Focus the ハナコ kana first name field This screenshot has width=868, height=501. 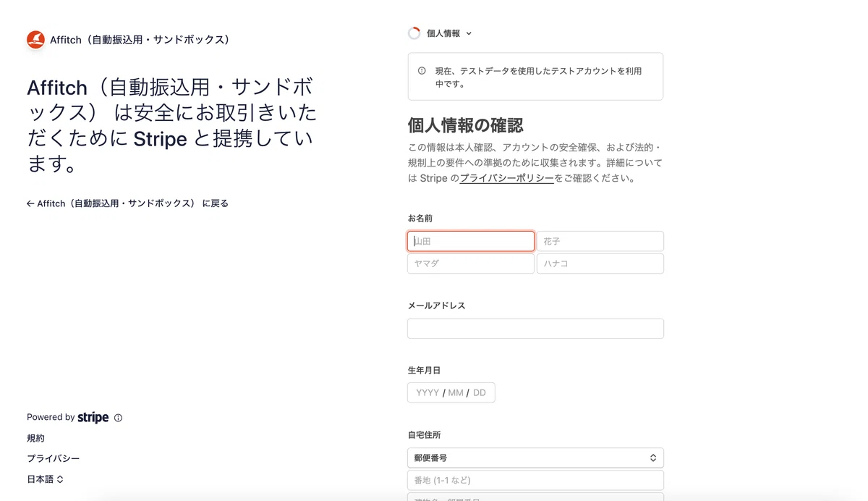(600, 264)
